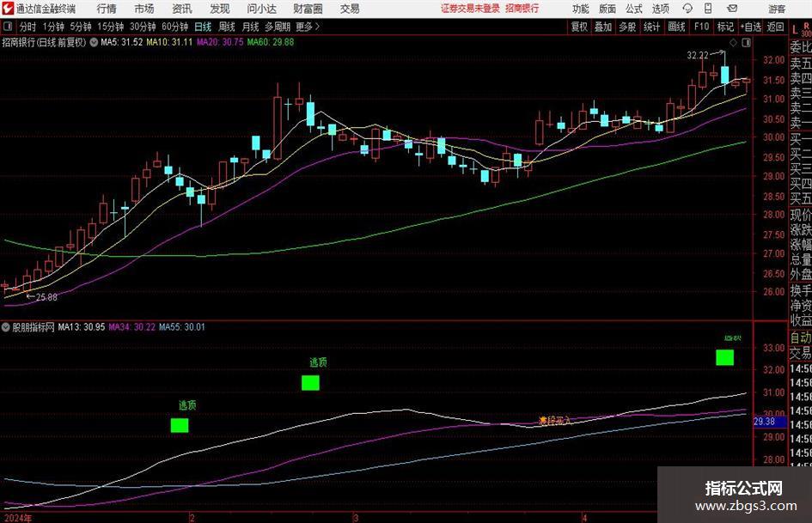Switch to the 多周期 tab
812x523 pixels.
278,27
